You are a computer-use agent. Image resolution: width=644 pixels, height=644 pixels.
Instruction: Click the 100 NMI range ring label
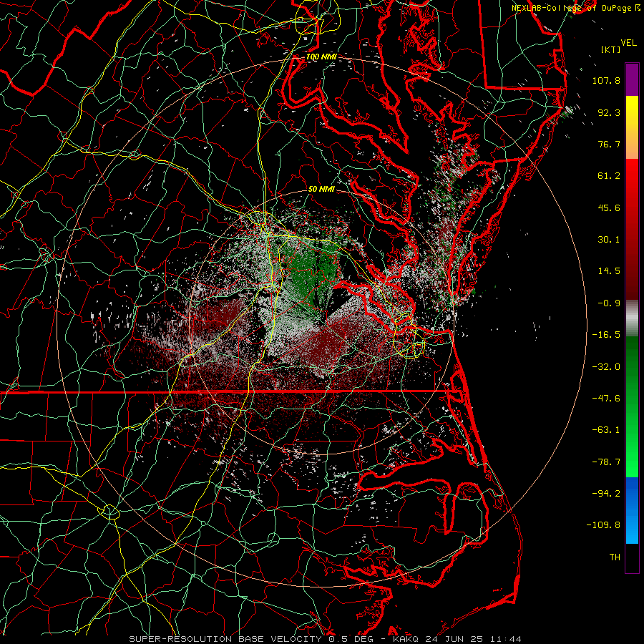coord(321,57)
